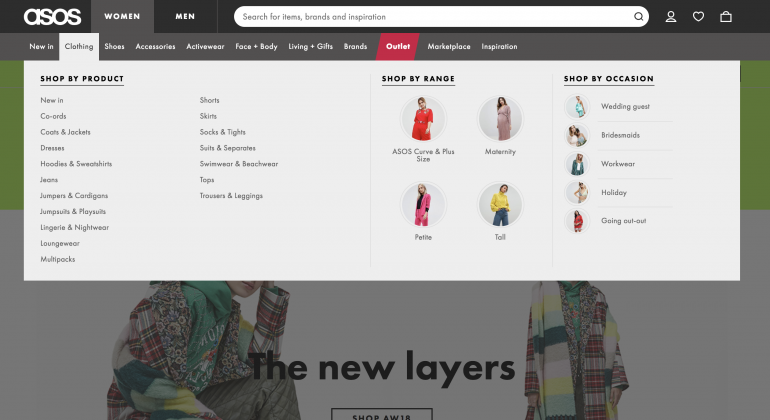Go to Socks & Tights
Image resolution: width=770 pixels, height=420 pixels.
click(222, 132)
